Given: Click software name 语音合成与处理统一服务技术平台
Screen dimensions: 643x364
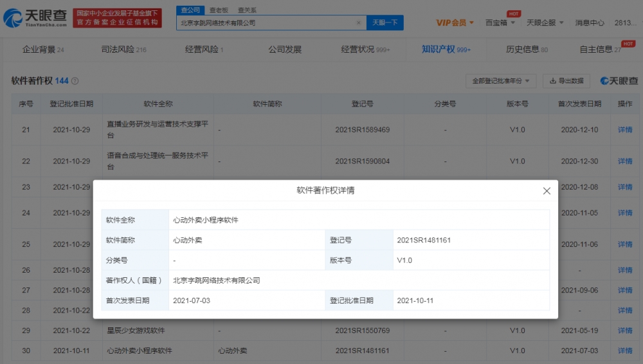Looking at the screenshot, I should [158, 161].
